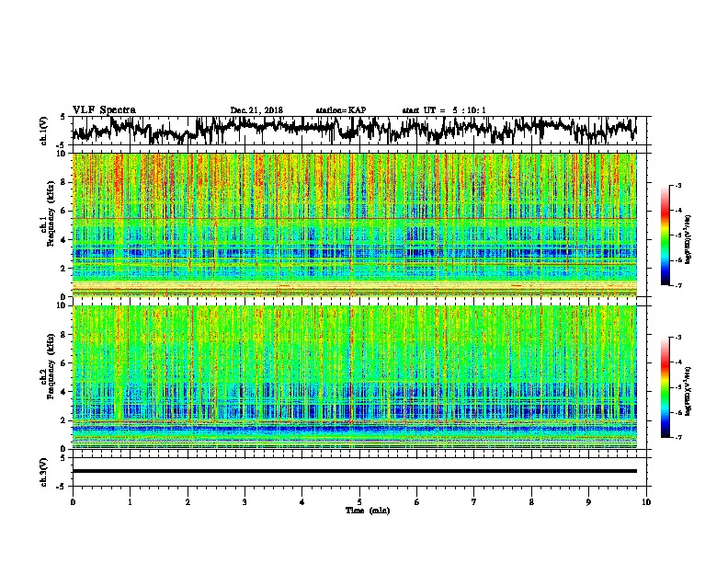Click the time axis tick label '0'

pyautogui.click(x=73, y=502)
